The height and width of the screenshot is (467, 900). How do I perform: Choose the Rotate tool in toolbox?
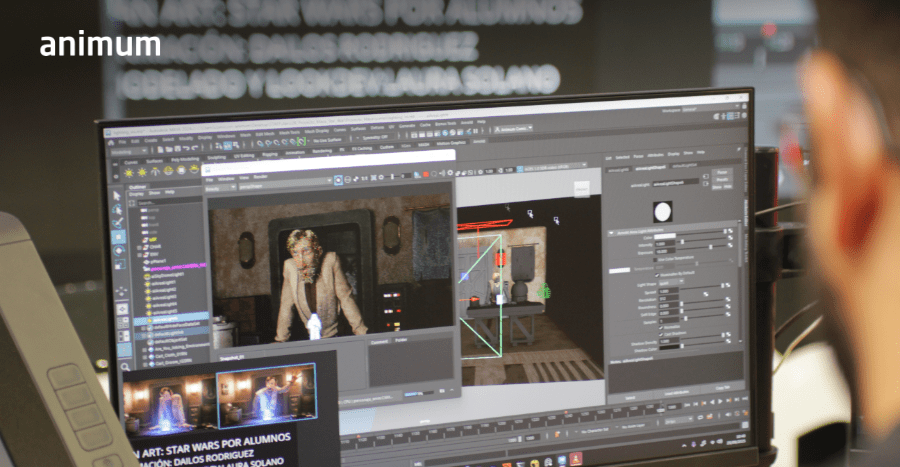(119, 251)
